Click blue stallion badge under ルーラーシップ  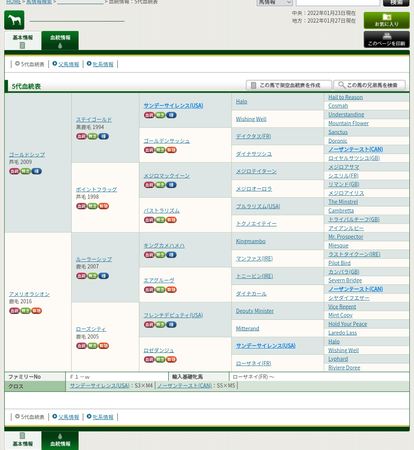point(104,276)
